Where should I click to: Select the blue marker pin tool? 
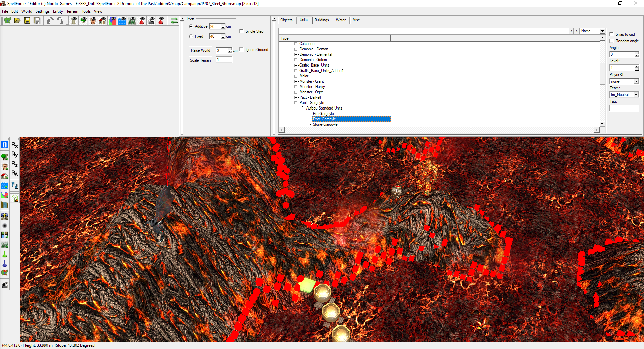(x=5, y=263)
